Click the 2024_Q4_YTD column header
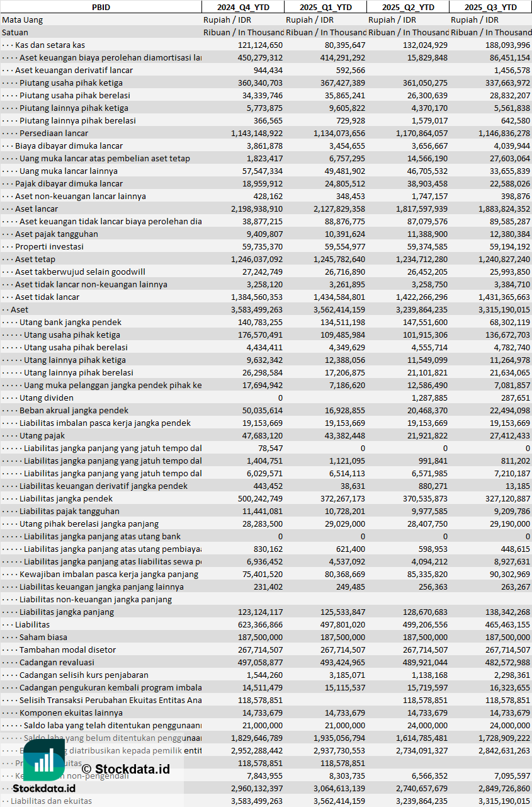This screenshot has height=807, width=532. click(242, 7)
